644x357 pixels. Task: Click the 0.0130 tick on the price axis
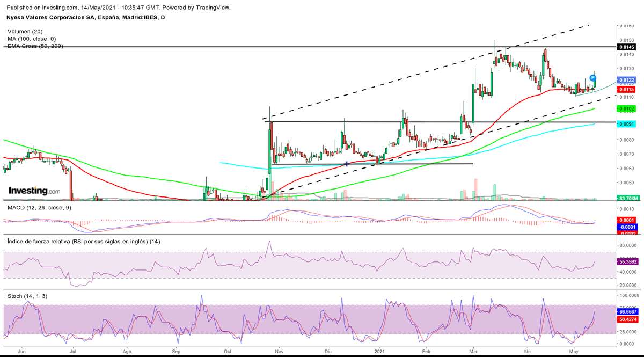[x=627, y=68]
